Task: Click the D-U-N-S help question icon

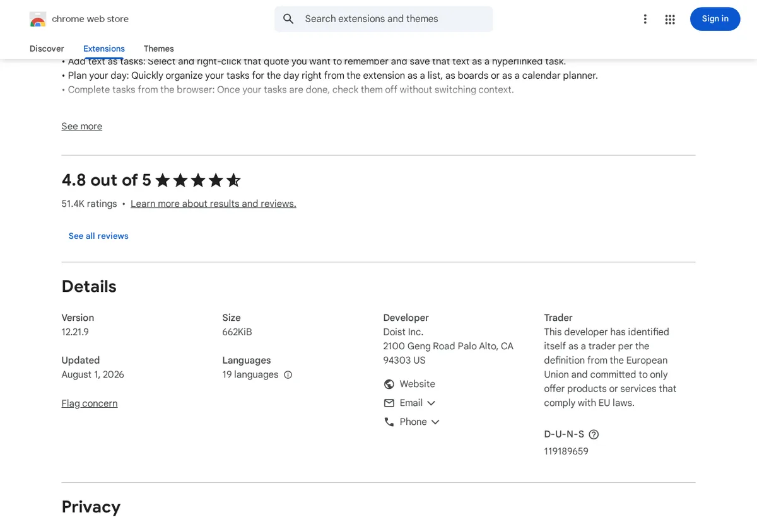Action: point(594,434)
